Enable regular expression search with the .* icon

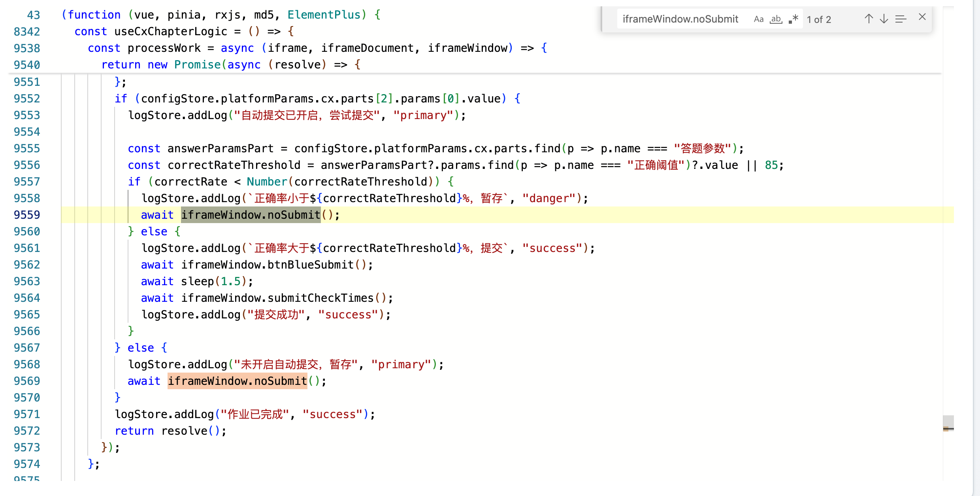point(793,19)
